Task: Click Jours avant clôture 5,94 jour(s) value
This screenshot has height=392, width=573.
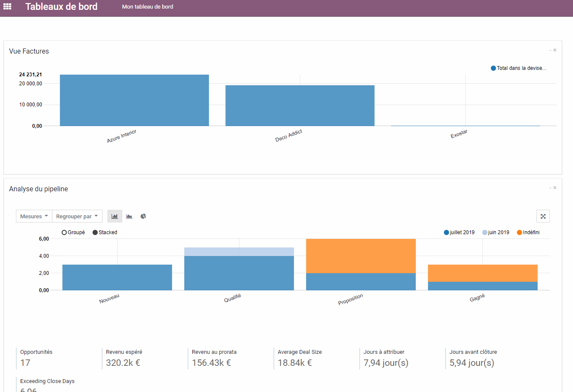Action: 472,363
